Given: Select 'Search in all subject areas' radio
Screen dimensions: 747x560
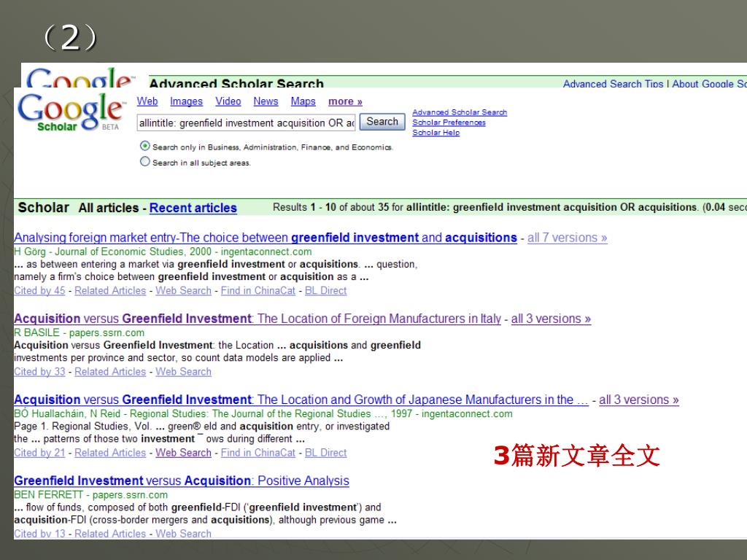Looking at the screenshot, I should 145,161.
